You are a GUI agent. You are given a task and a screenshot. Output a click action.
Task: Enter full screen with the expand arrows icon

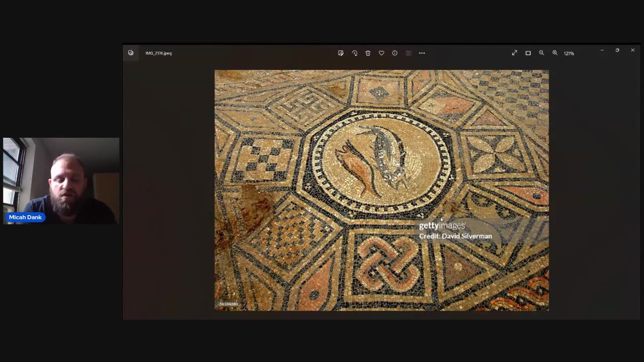pos(515,53)
